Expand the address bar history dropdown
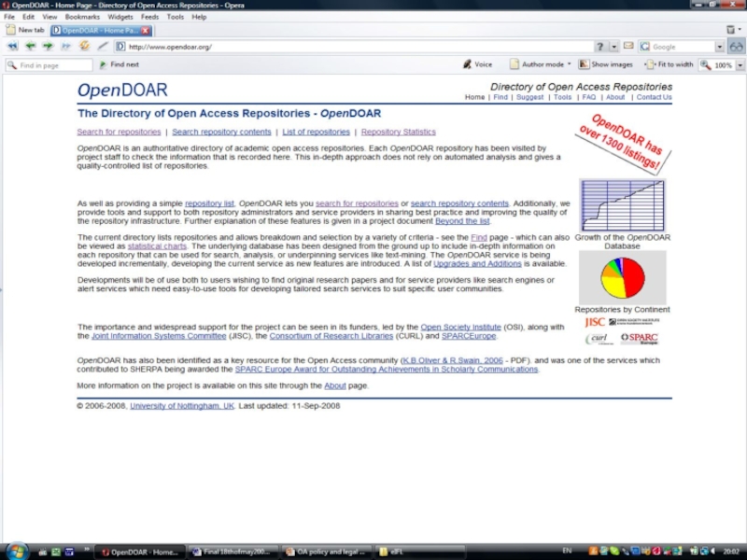The width and height of the screenshot is (747, 560). coord(613,47)
